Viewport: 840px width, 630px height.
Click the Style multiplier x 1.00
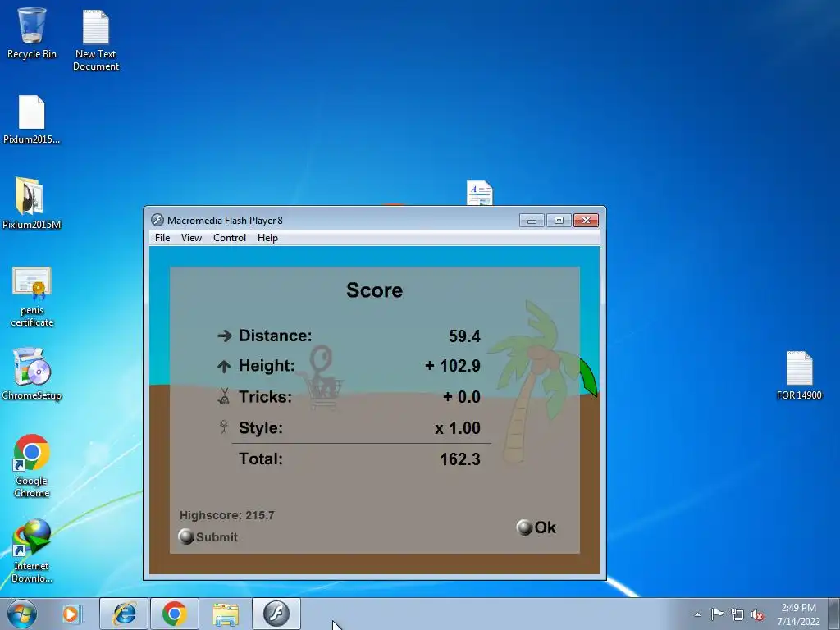tap(458, 428)
